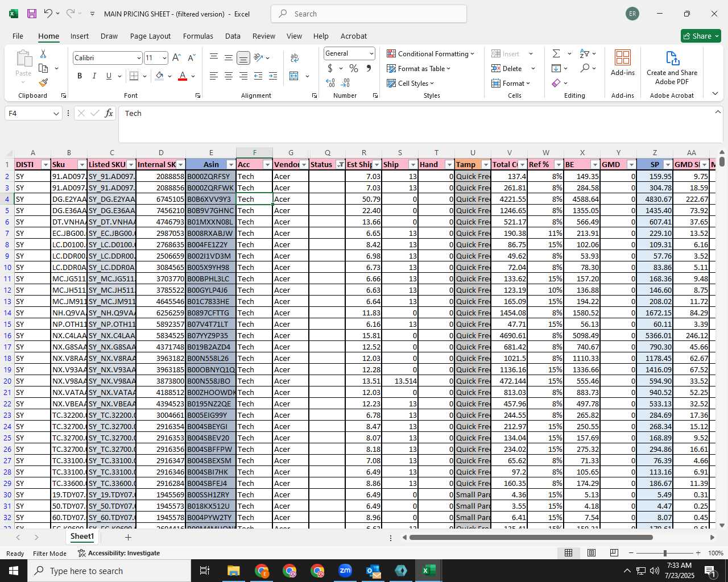Click Decrease Decimal icon
This screenshot has height=582, width=728.
pos(345,83)
